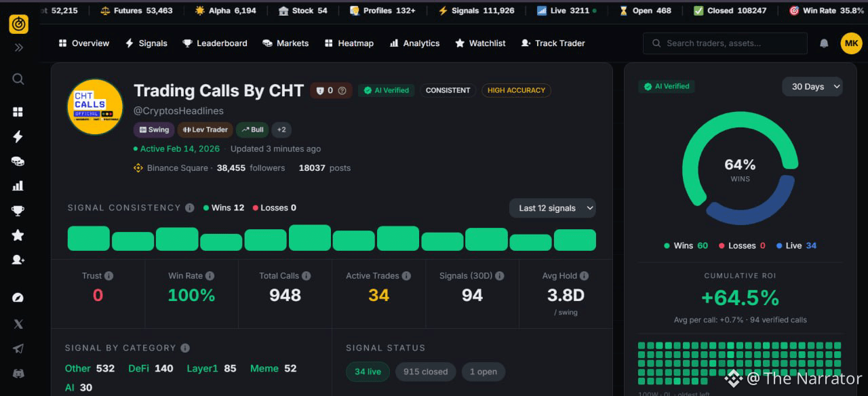The image size is (868, 396).
Task: Open signals lightning icon in sidebar
Action: tap(18, 136)
